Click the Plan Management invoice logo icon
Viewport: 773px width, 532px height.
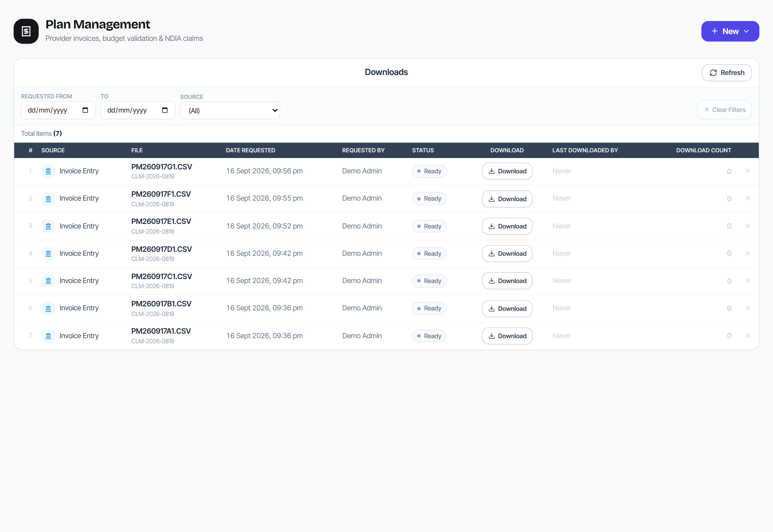click(x=26, y=31)
